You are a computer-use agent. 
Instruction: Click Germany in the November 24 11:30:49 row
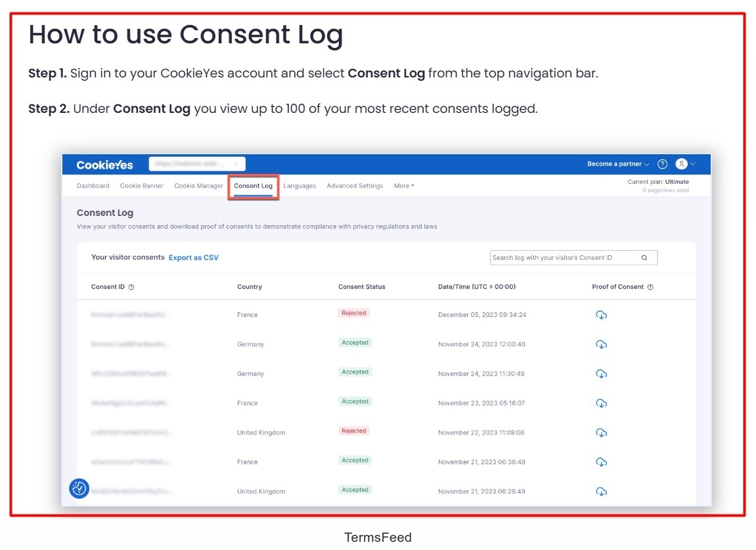coord(250,373)
